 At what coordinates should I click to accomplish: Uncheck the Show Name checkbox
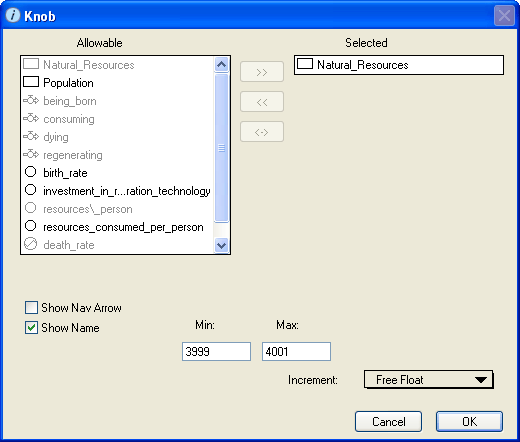31,328
